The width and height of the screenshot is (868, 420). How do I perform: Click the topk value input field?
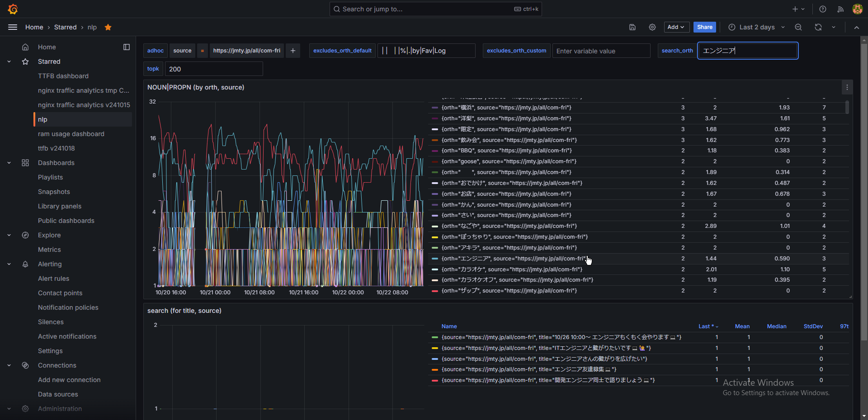[214, 69]
